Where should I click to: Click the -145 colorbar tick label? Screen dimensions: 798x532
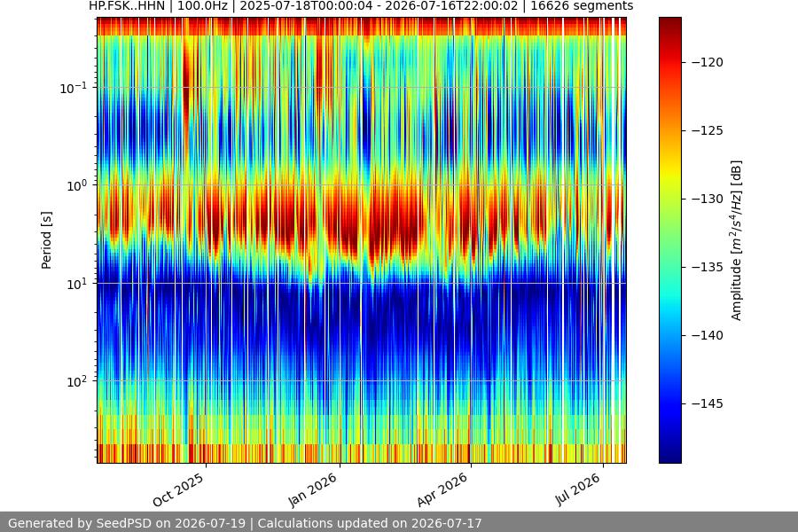pos(708,403)
